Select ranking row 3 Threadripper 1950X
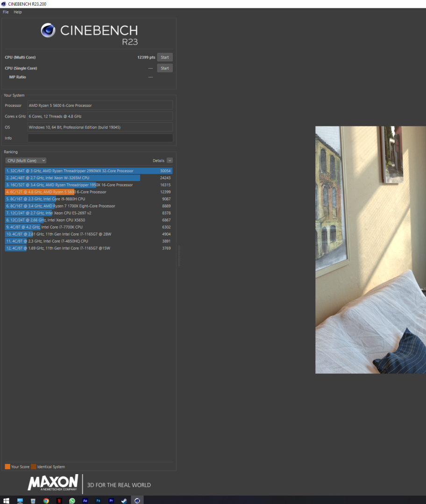 [88, 185]
